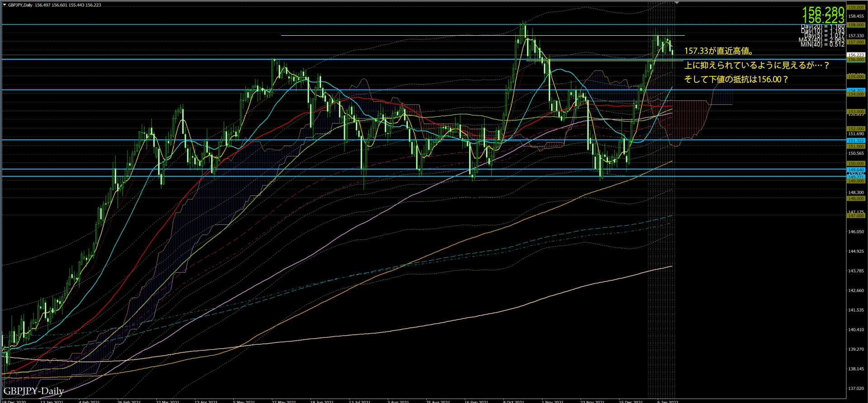Click the 153.000 round-number price label

click(855, 111)
